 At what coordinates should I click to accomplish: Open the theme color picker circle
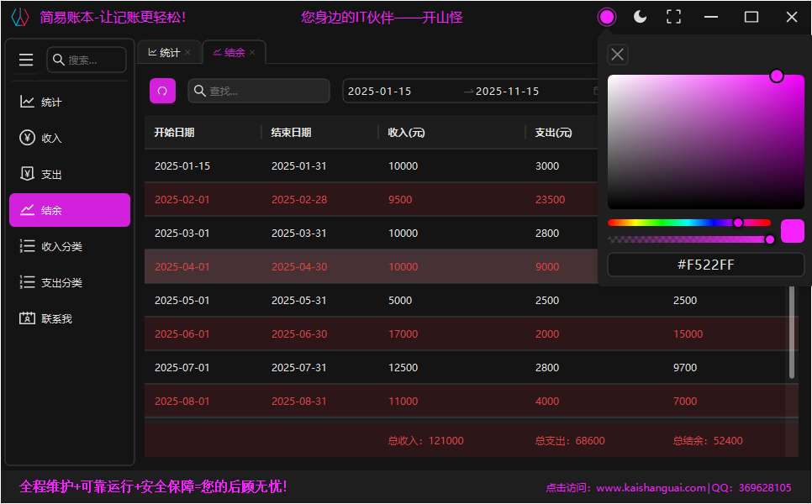tap(607, 17)
